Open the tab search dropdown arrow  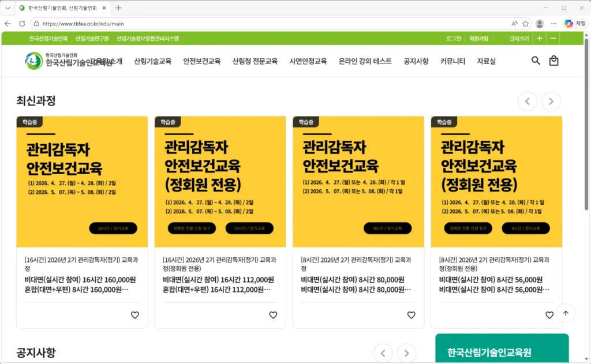[x=8, y=8]
